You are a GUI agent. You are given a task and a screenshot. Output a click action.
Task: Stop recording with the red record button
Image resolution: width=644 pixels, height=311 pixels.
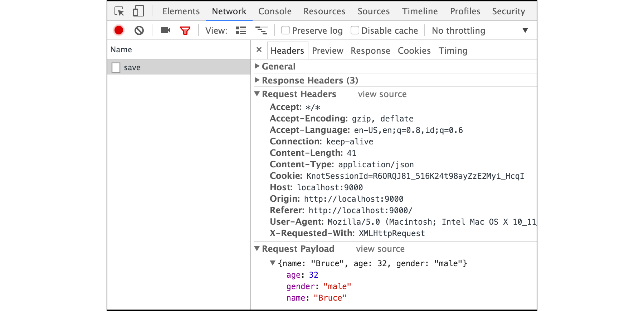click(x=119, y=30)
